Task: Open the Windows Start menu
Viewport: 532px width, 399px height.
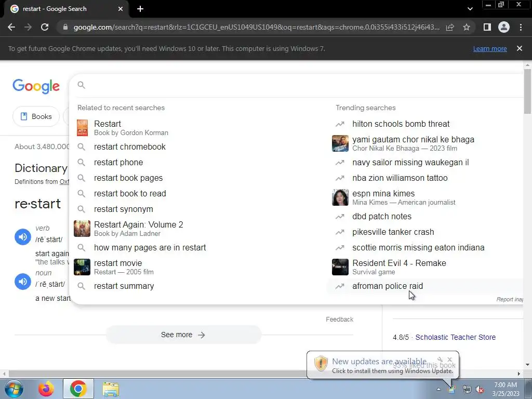Action: coord(14,389)
